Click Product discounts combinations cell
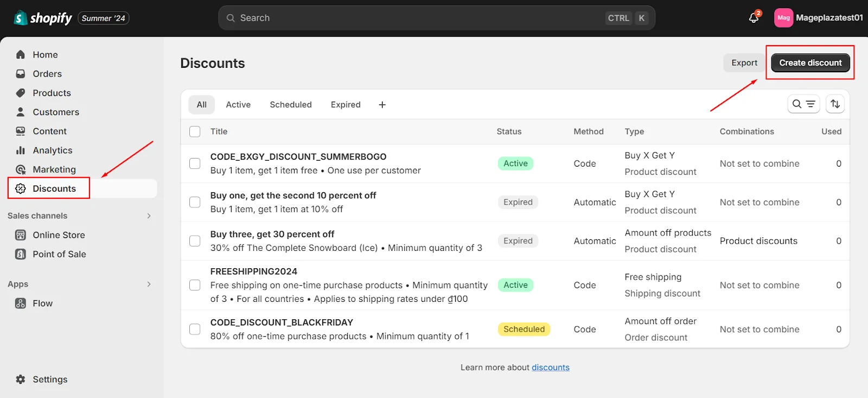The height and width of the screenshot is (398, 868). 758,241
